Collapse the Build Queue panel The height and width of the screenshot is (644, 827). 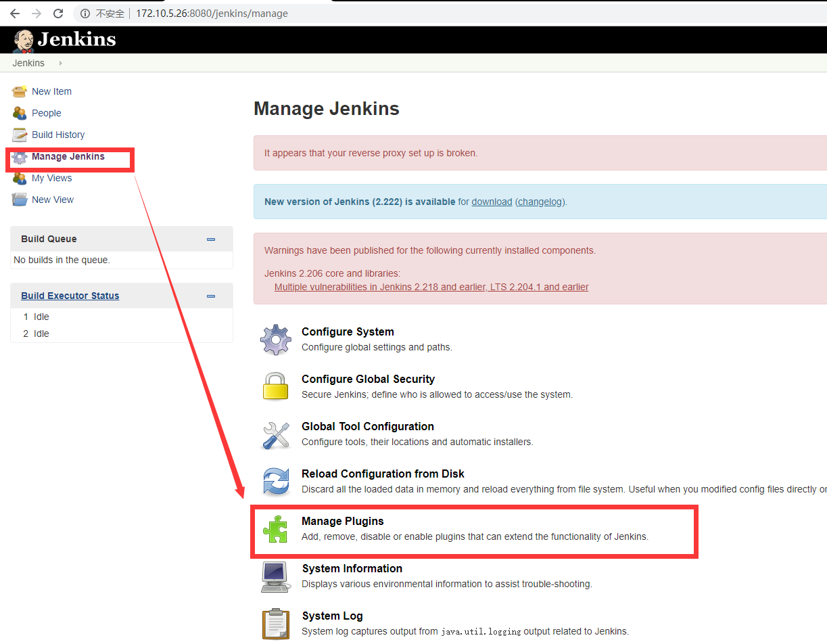(211, 239)
